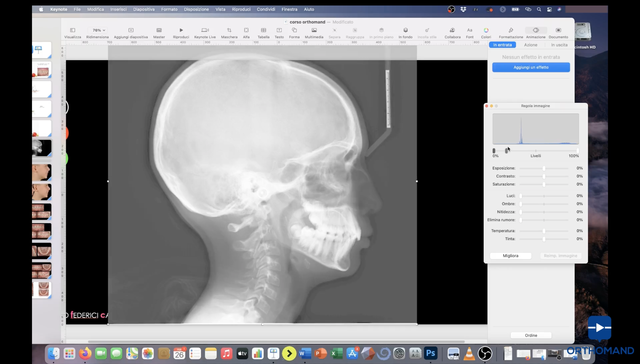Open the Colori color picker icon
Viewport: 640px width, 364px height.
(486, 30)
